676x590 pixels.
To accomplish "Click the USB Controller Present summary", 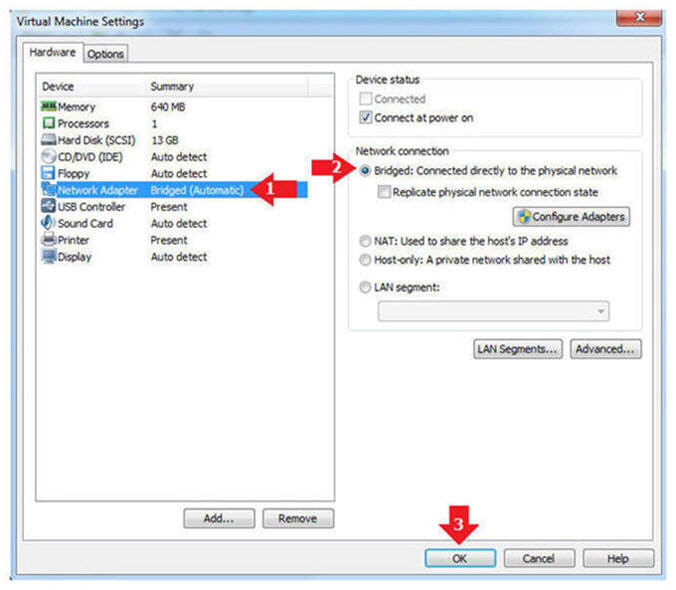I will point(169,207).
